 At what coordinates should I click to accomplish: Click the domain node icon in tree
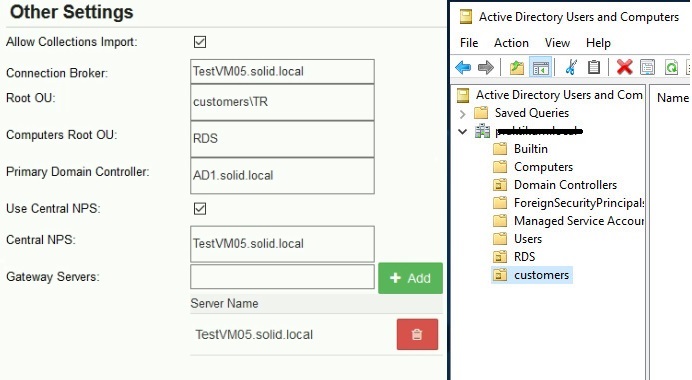pyautogui.click(x=482, y=131)
